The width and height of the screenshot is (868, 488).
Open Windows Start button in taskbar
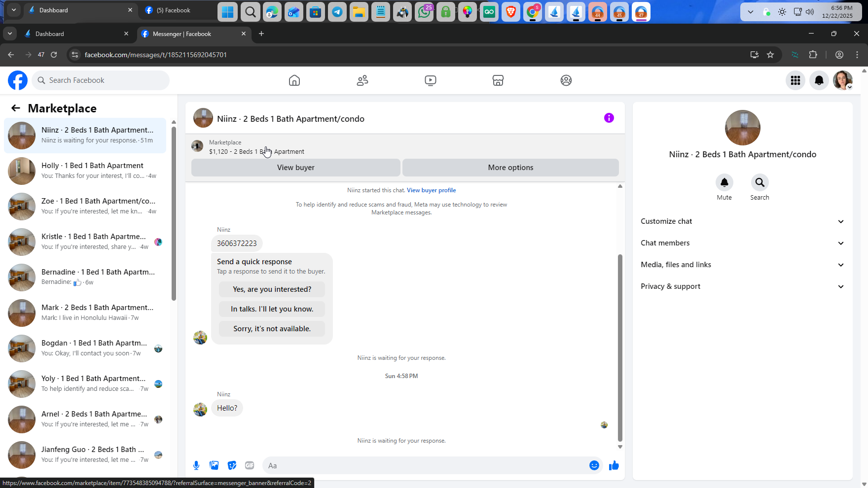click(228, 12)
